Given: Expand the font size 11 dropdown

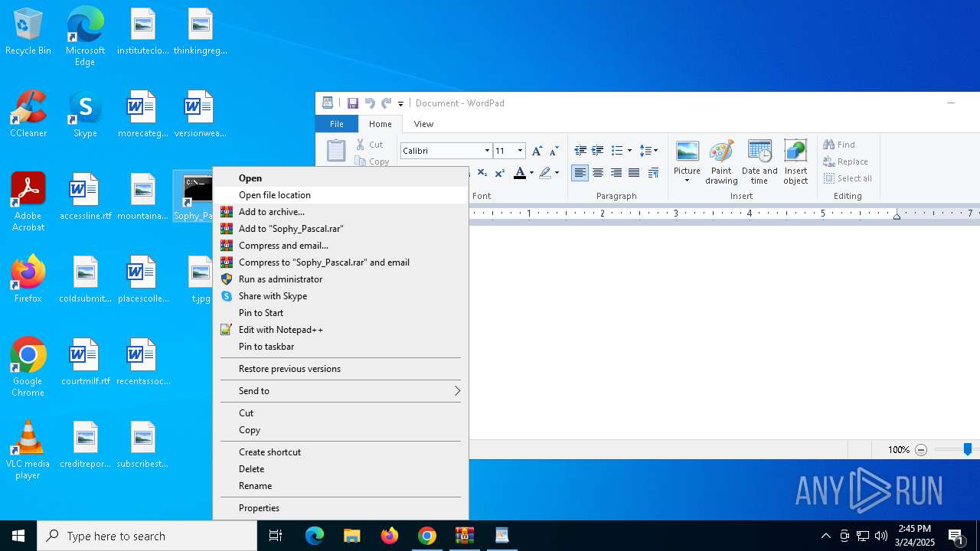Looking at the screenshot, I should 520,151.
